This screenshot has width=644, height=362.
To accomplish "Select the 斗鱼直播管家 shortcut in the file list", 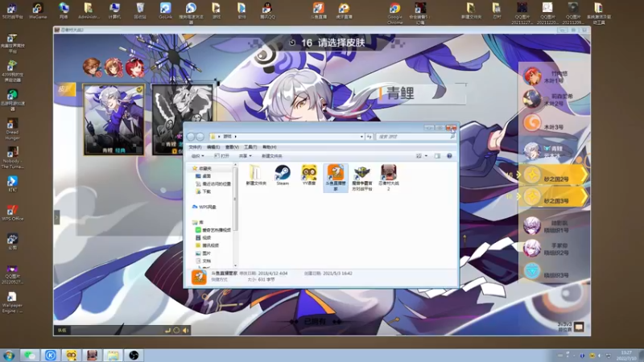I will tap(336, 178).
